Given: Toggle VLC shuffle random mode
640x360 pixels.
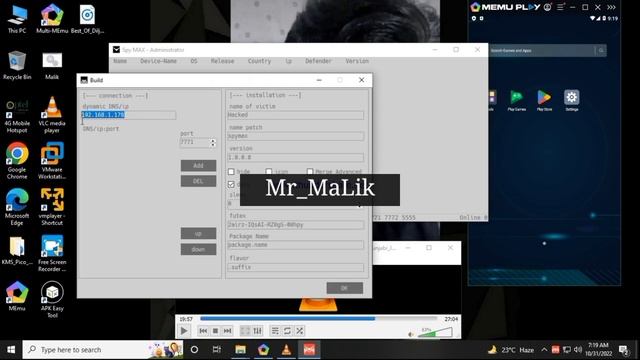Looking at the screenshot, I should [300, 331].
